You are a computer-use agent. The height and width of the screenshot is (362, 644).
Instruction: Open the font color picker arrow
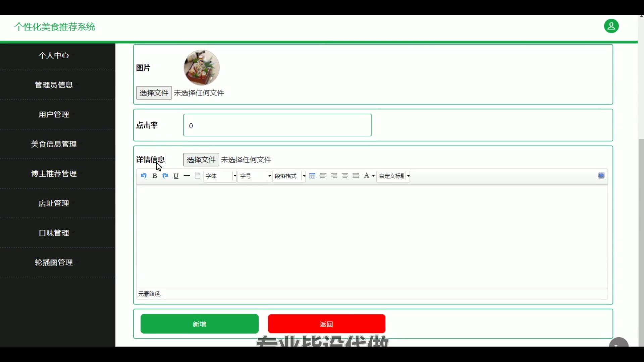coord(373,176)
